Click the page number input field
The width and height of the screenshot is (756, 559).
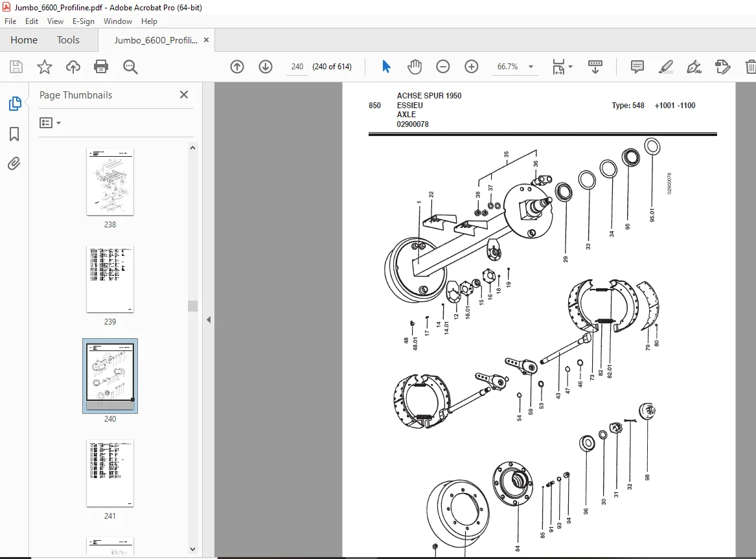coord(297,67)
